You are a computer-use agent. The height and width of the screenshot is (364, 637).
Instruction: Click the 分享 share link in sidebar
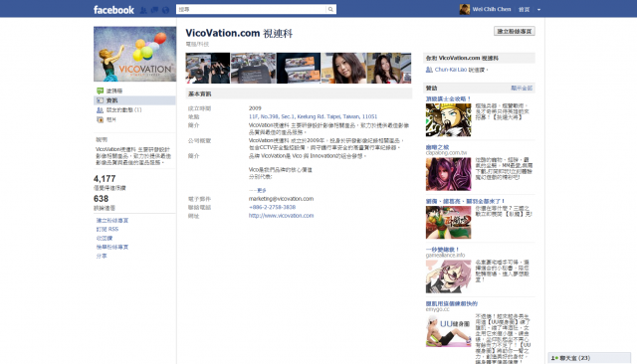[x=102, y=256]
